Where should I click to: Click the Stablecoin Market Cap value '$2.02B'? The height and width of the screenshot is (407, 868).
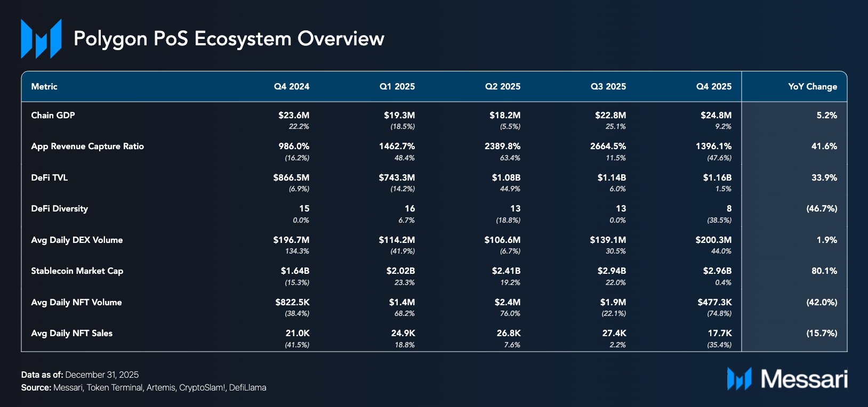pos(400,271)
